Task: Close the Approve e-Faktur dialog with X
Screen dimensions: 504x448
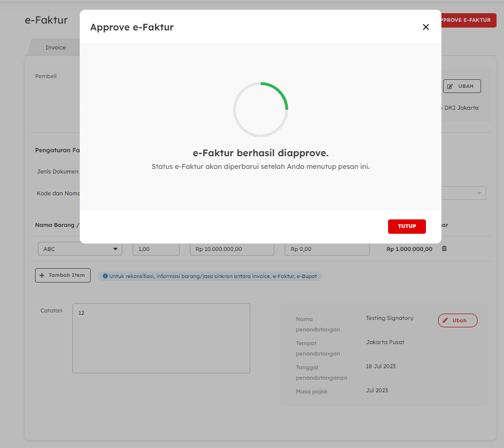Action: point(425,27)
